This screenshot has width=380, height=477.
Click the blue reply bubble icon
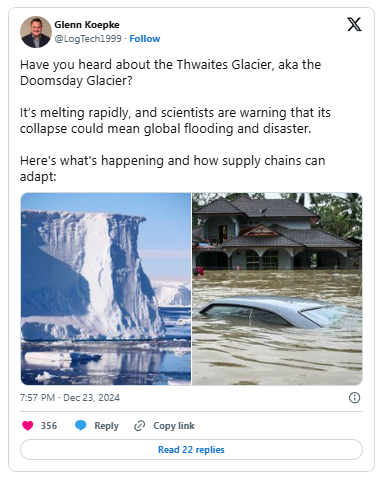80,426
